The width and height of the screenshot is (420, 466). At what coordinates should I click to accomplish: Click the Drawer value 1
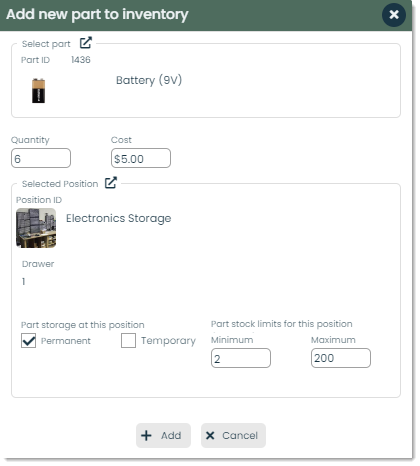click(x=24, y=282)
